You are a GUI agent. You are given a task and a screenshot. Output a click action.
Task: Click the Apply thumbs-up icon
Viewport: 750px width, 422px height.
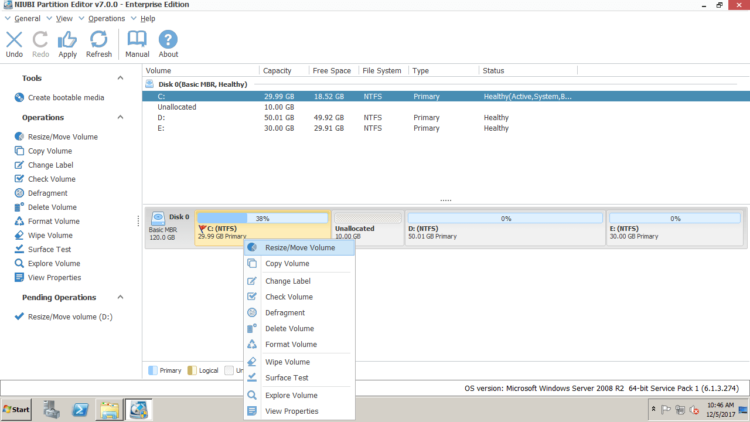click(x=67, y=43)
